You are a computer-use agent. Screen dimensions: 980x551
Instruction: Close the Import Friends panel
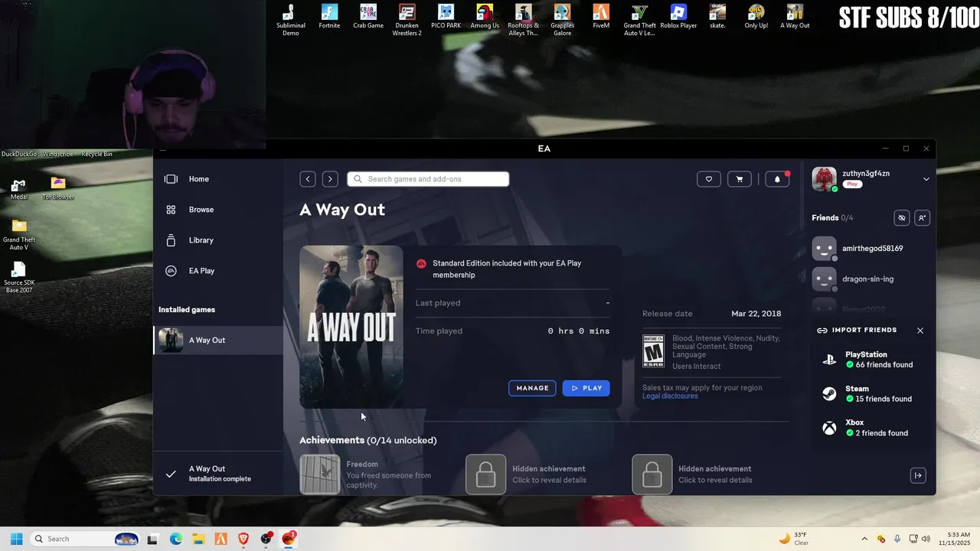coord(920,331)
